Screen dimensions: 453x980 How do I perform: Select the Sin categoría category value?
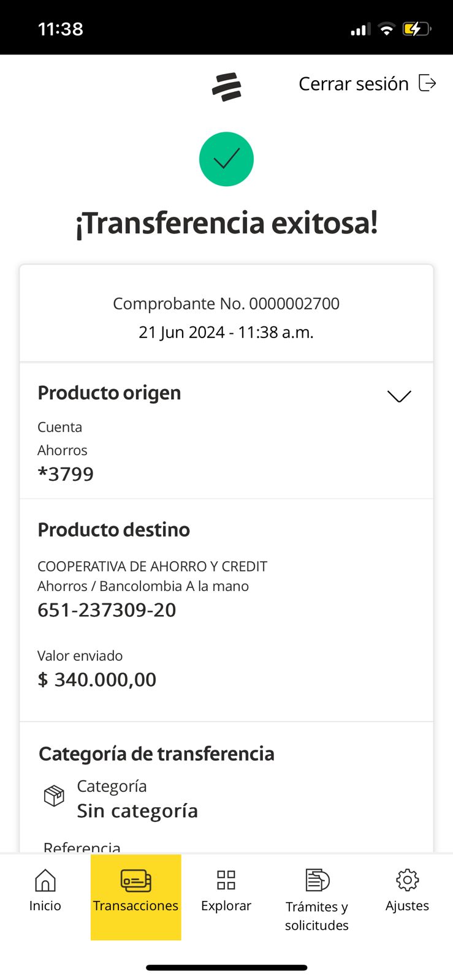pyautogui.click(x=137, y=811)
